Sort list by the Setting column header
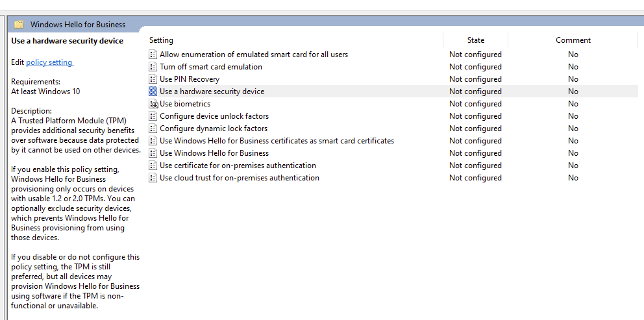This screenshot has height=320, width=644. coord(162,40)
